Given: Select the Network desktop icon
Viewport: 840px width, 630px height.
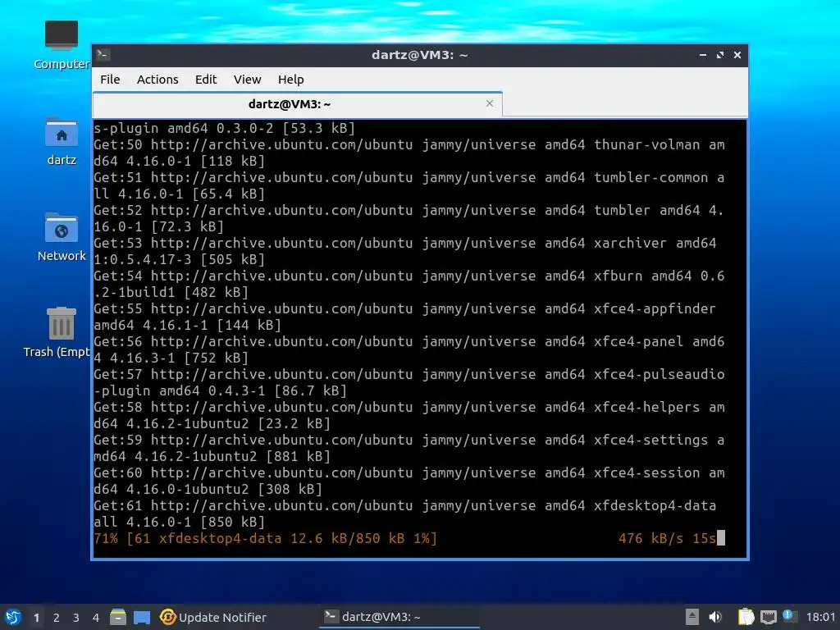Looking at the screenshot, I should pos(62,237).
